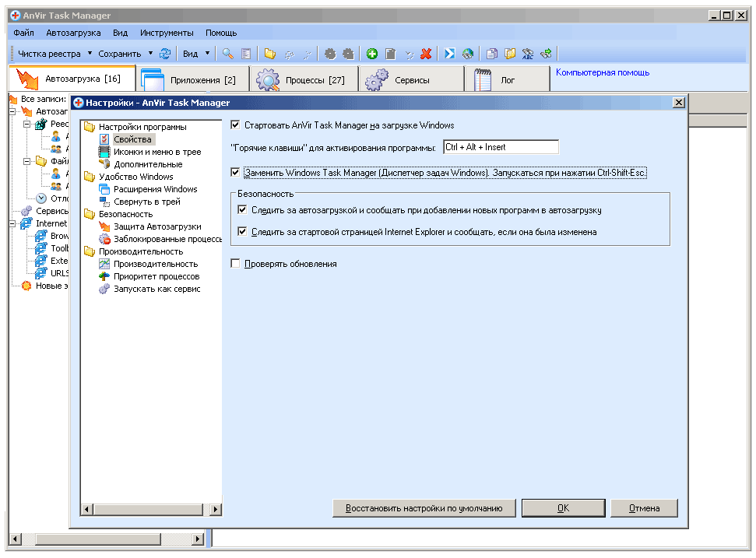Enable the Проверять обновления checkbox
756x558 pixels.
236,264
